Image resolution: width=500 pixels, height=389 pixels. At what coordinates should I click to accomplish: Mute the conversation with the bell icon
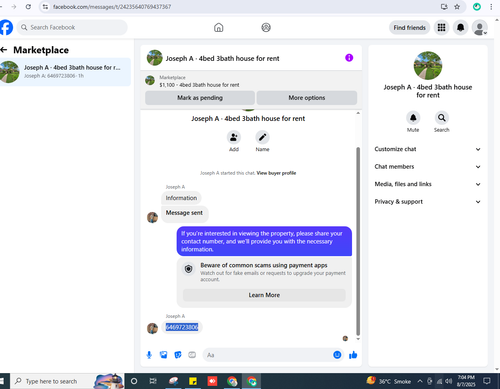pos(413,118)
